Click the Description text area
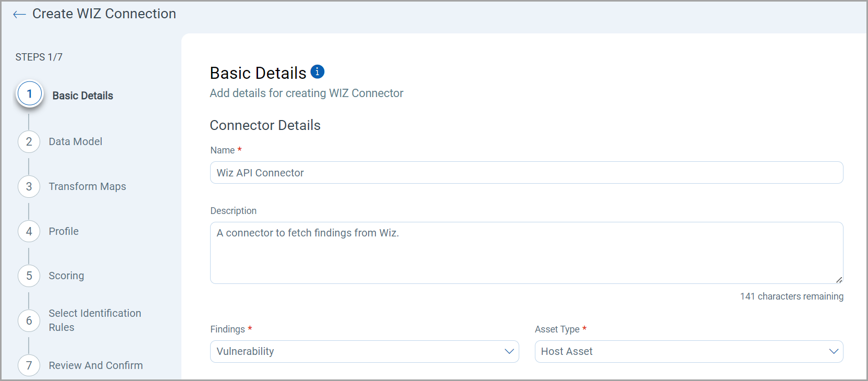The image size is (868, 381). tap(526, 253)
